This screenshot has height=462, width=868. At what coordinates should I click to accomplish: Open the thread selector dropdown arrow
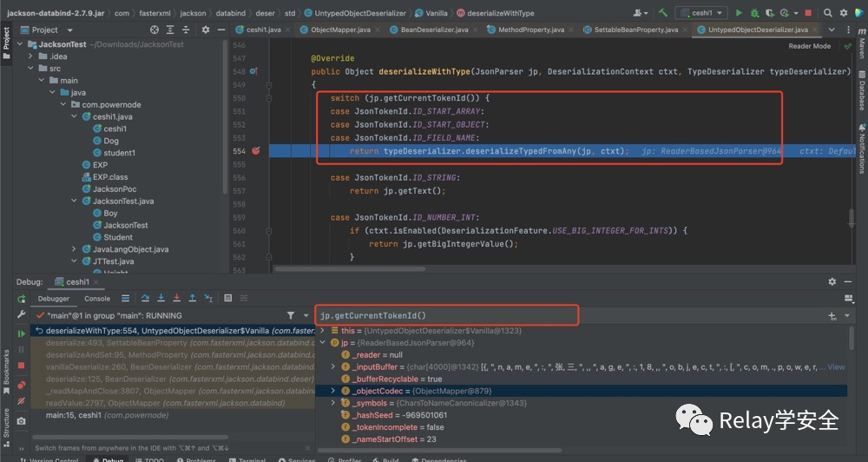(x=306, y=315)
